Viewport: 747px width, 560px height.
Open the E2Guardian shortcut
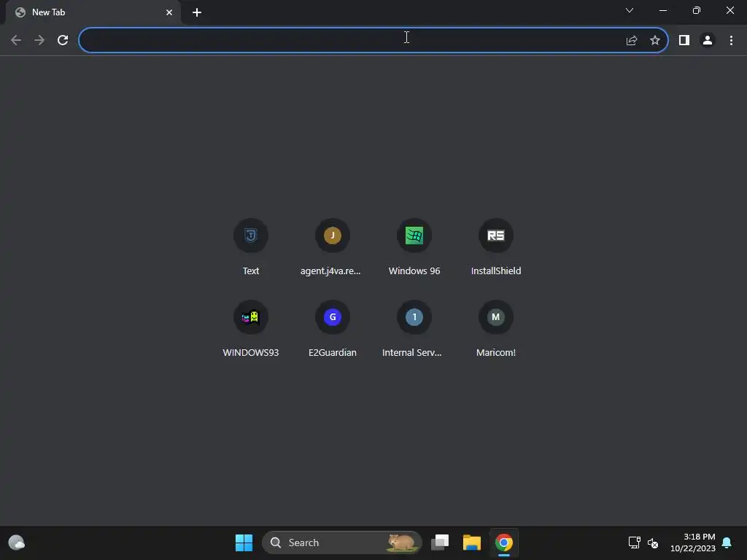[332, 330]
